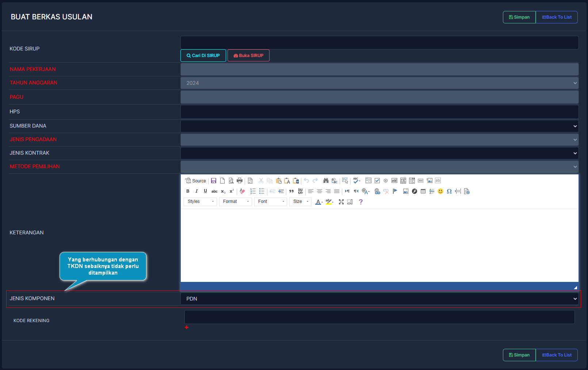Click Back To List in the page header

coord(557,17)
